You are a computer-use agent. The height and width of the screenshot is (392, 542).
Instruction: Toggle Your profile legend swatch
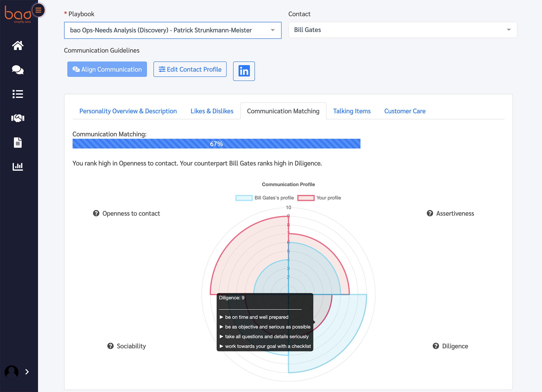click(x=306, y=198)
